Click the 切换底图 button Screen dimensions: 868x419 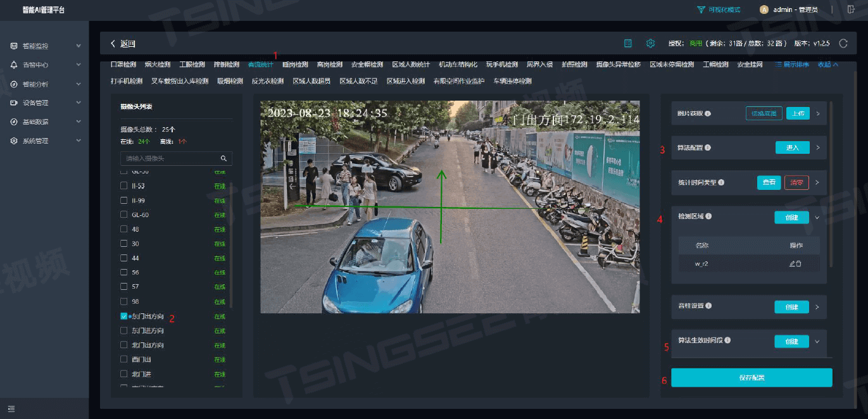tap(763, 114)
